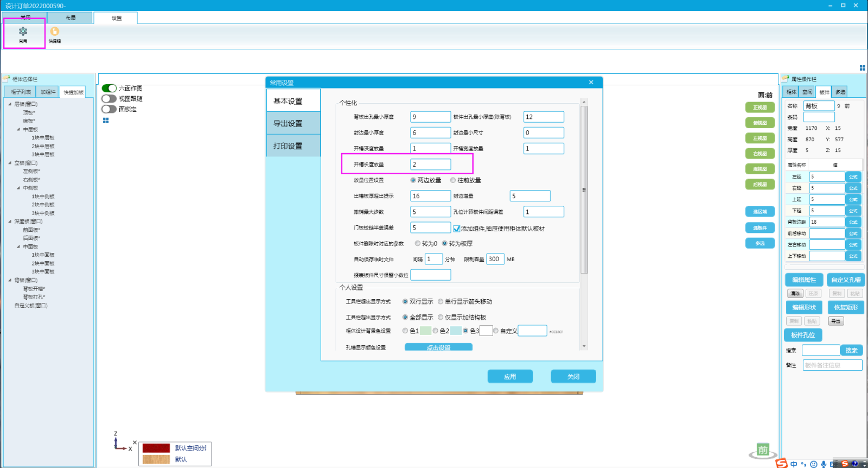Viewport: 868px width, 468px height.
Task: Toggle IME punctuation mode icon
Action: pyautogui.click(x=803, y=464)
